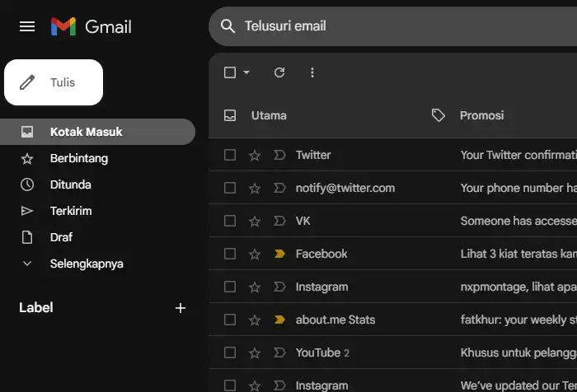Mark the VK email as important
This screenshot has width=577, height=392.
pos(279,221)
